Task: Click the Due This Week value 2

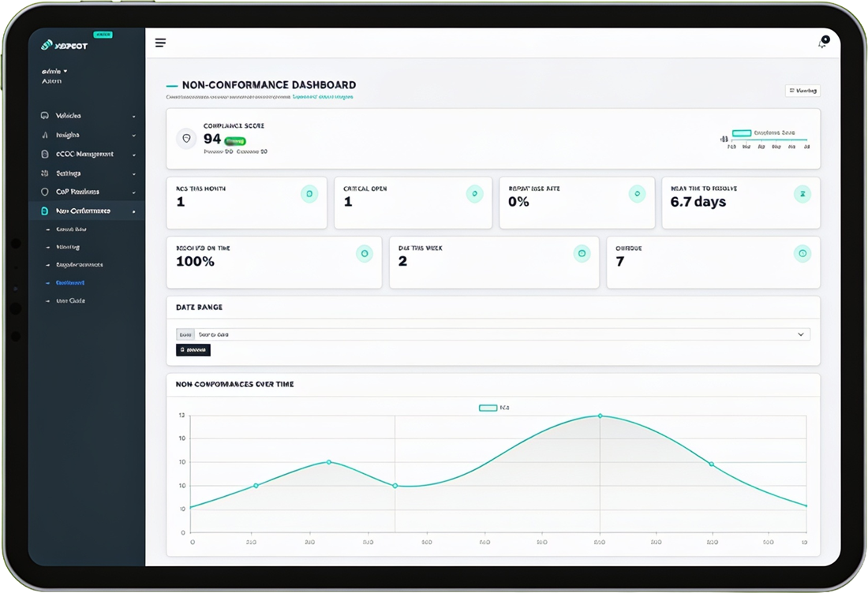Action: pos(402,261)
